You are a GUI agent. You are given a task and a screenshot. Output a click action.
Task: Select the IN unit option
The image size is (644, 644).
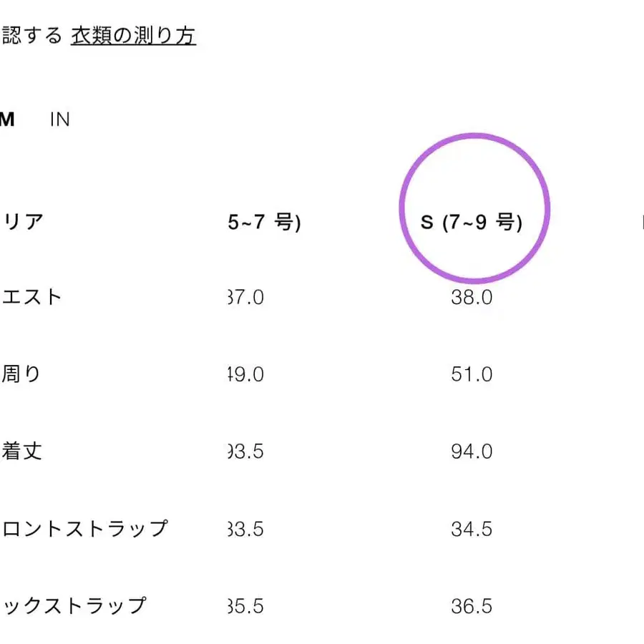tap(60, 119)
